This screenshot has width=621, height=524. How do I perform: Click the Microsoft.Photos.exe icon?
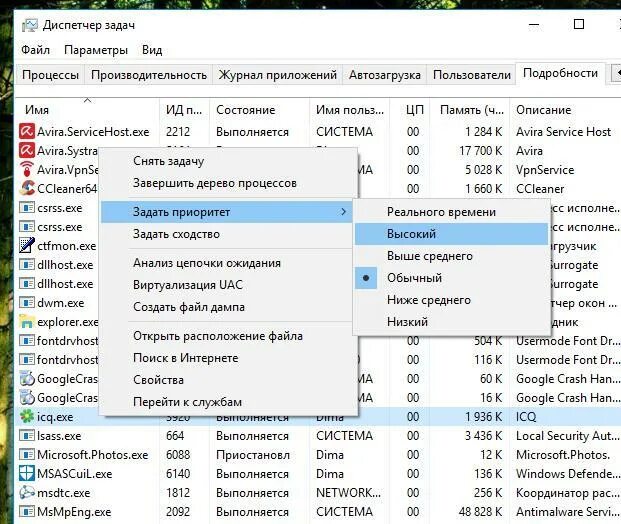tap(27, 455)
